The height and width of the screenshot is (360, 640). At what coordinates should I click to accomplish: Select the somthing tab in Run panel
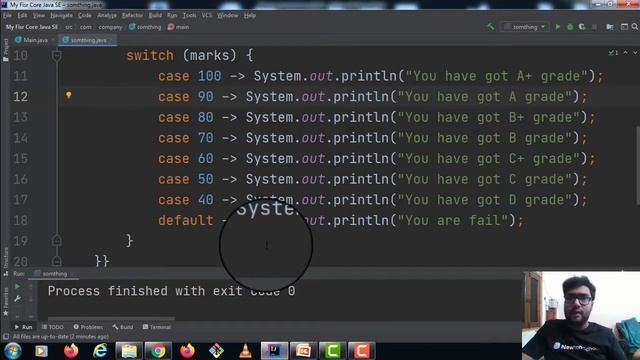(54, 274)
